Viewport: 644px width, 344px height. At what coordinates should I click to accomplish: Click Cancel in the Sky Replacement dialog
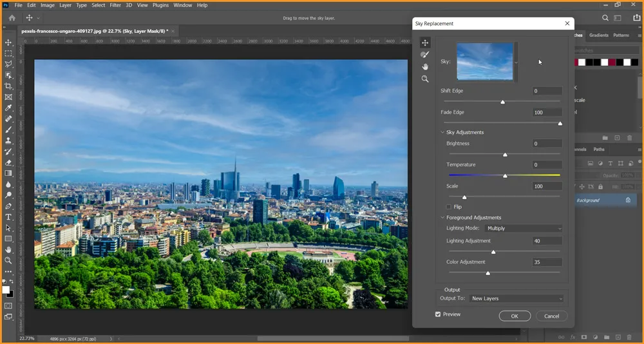click(x=552, y=316)
